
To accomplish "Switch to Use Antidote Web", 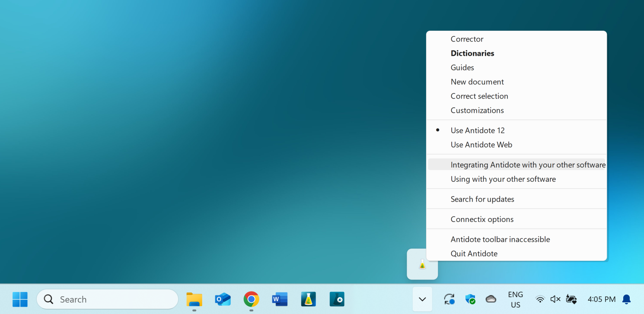I will (481, 145).
